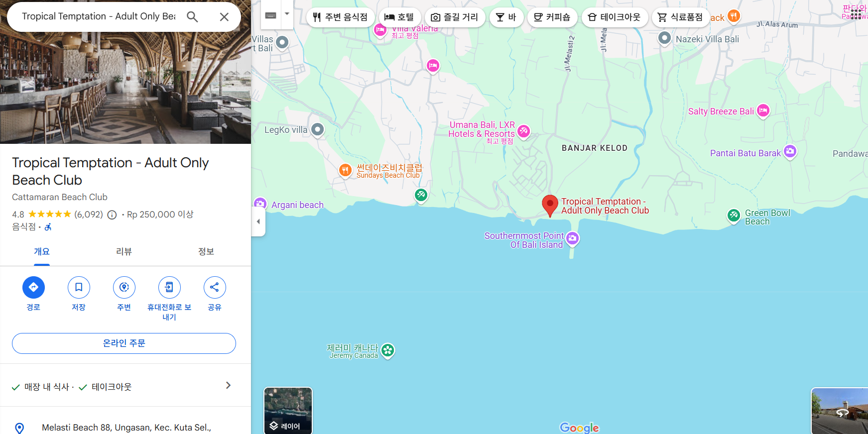Open the Google apps grid icon
The image size is (868, 434).
coord(856,15)
